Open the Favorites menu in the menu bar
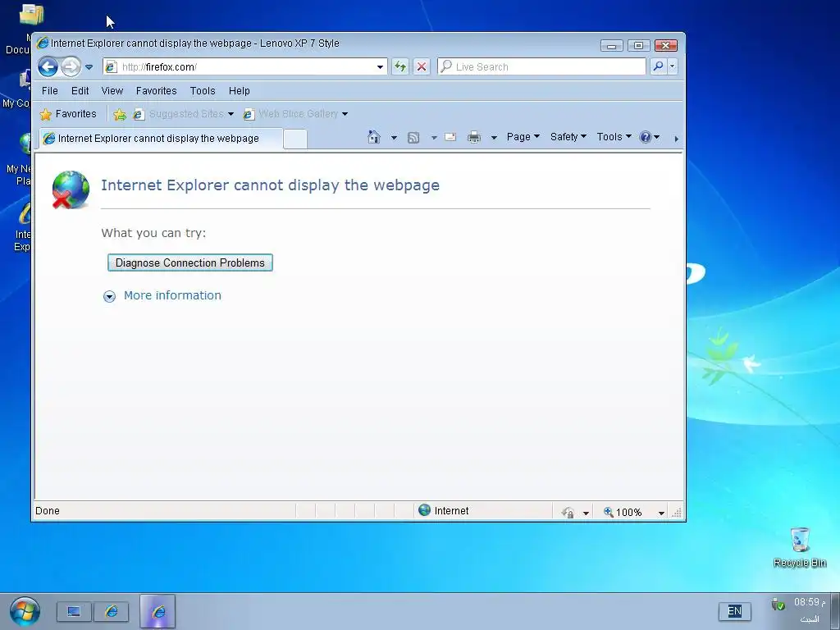The image size is (840, 630). click(157, 90)
